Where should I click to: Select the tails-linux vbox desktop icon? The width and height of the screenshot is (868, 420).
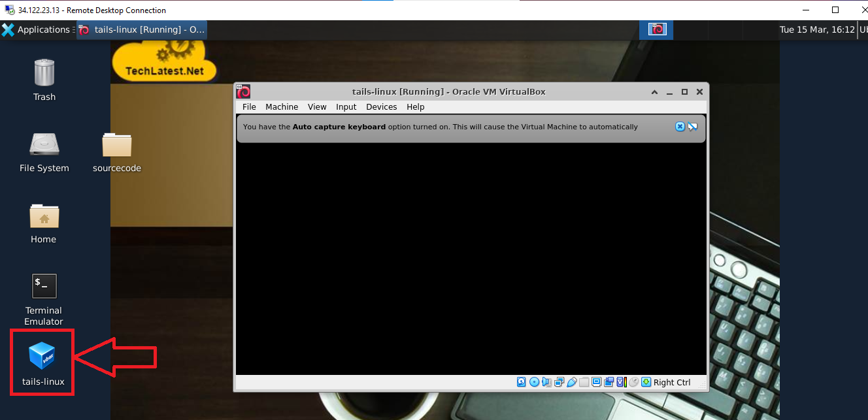(42, 363)
